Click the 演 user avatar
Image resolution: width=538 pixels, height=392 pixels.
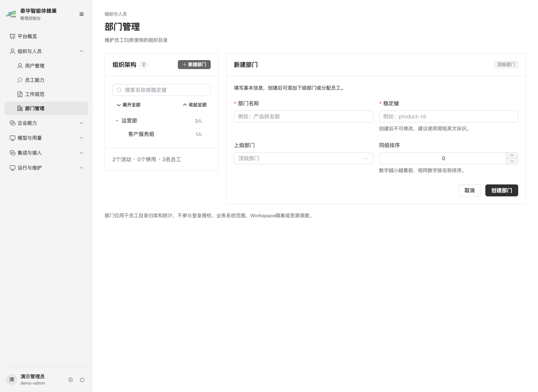[12, 380]
